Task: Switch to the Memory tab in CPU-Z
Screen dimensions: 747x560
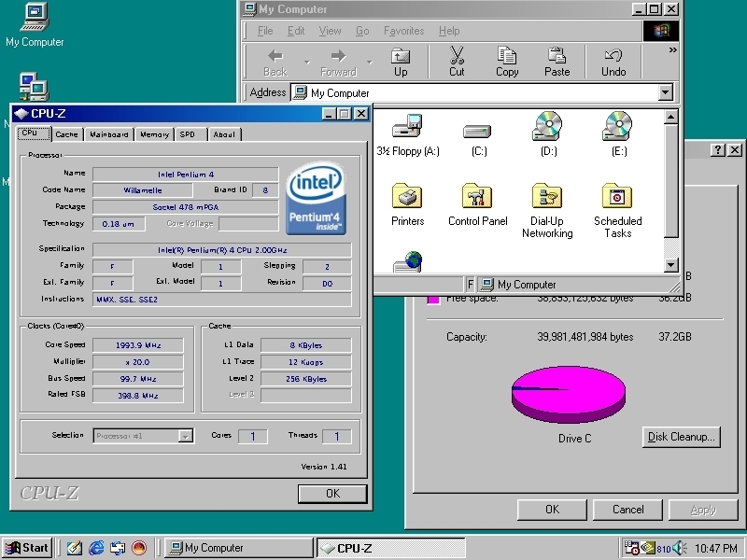Action: point(153,133)
